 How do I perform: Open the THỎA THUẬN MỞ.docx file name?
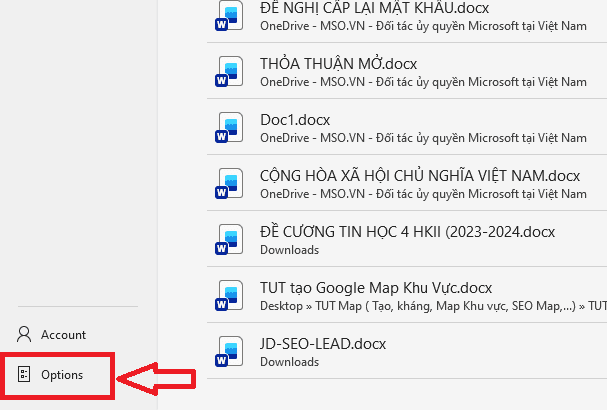[x=338, y=63]
